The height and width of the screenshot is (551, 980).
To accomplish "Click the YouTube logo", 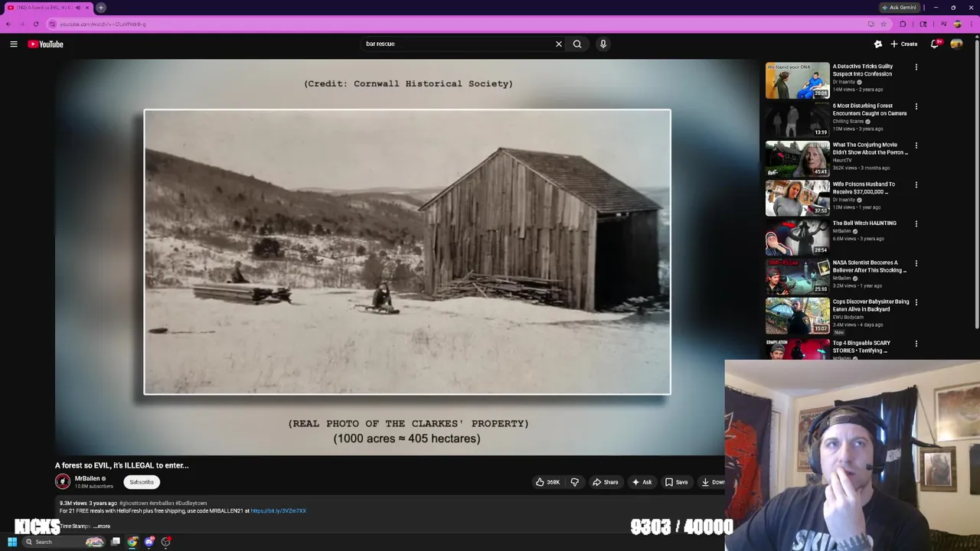I will [46, 44].
